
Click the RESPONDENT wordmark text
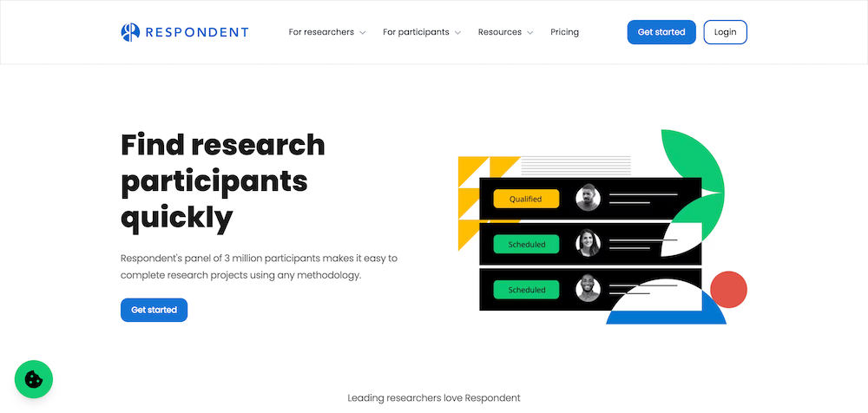pos(197,32)
